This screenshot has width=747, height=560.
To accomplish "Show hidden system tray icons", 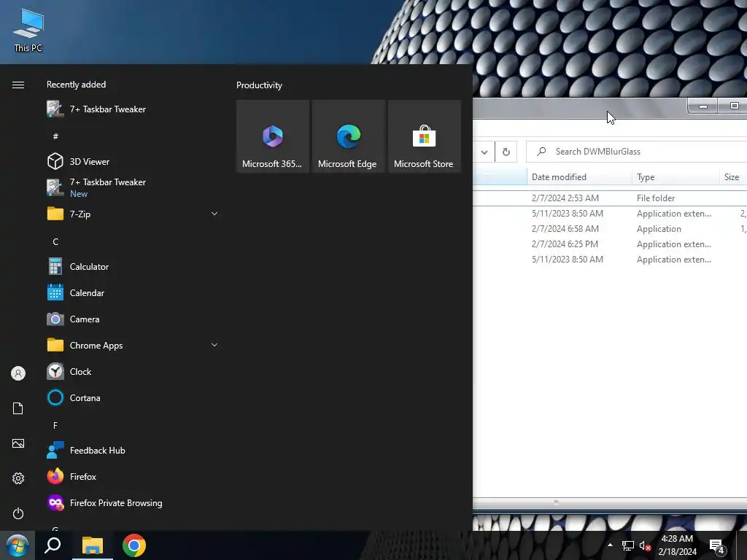I will [611, 545].
